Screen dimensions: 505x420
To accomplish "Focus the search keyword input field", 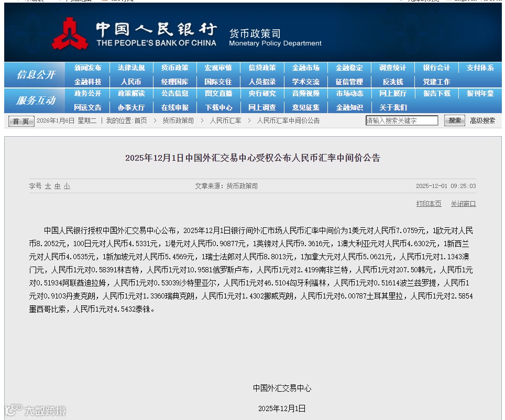I will coord(402,120).
